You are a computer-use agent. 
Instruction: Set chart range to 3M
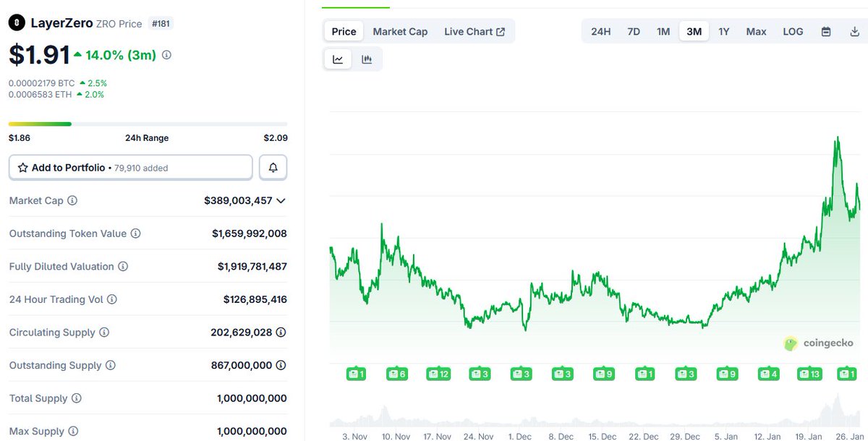694,32
